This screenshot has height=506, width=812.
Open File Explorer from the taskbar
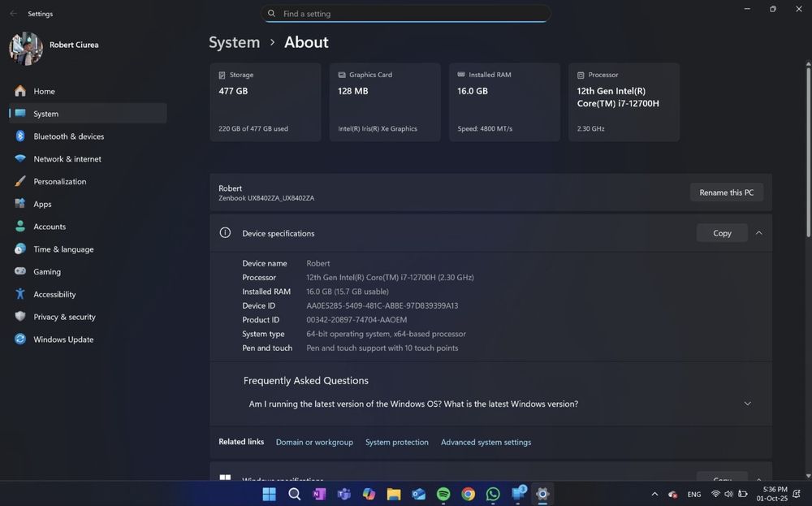click(x=394, y=494)
